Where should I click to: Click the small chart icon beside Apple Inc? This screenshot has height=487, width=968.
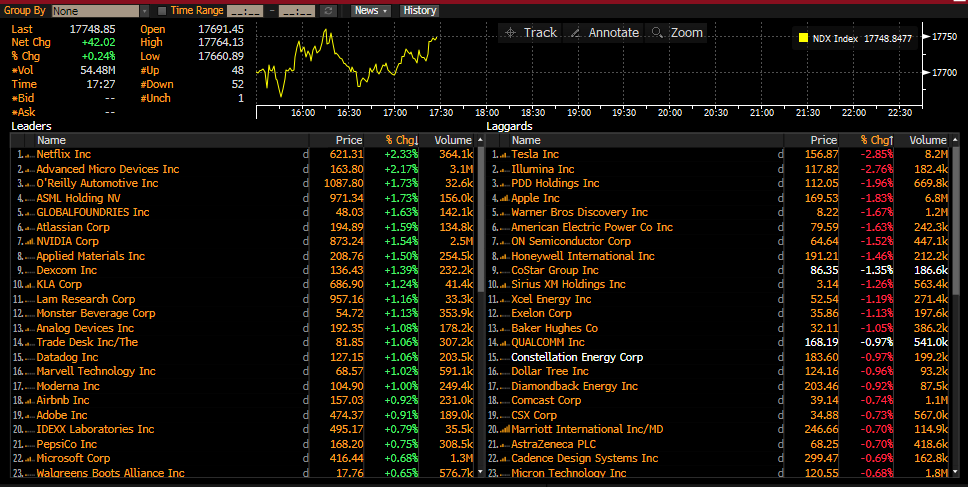[503, 198]
